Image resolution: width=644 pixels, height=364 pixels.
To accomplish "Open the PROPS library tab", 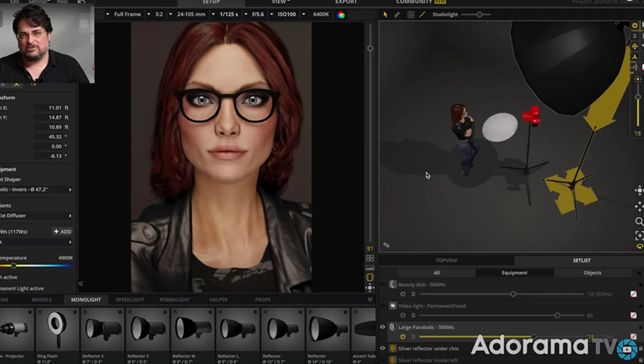I will (263, 299).
